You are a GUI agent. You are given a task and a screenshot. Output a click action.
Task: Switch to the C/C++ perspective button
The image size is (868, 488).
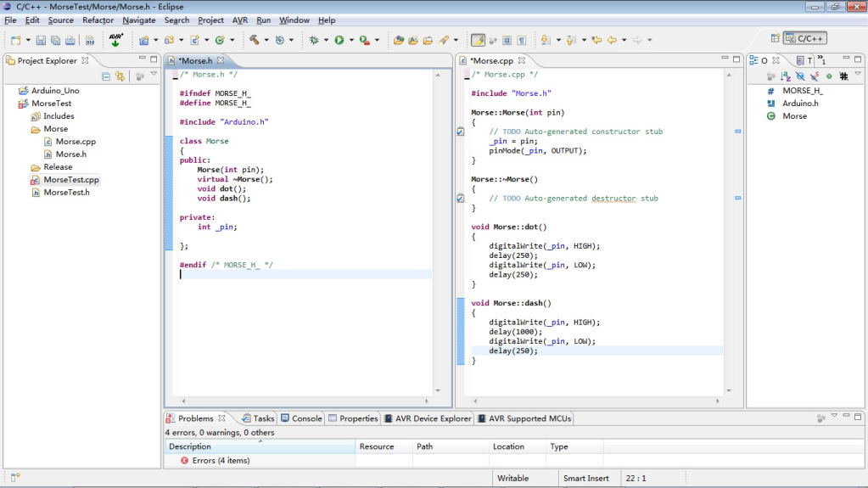pyautogui.click(x=804, y=38)
